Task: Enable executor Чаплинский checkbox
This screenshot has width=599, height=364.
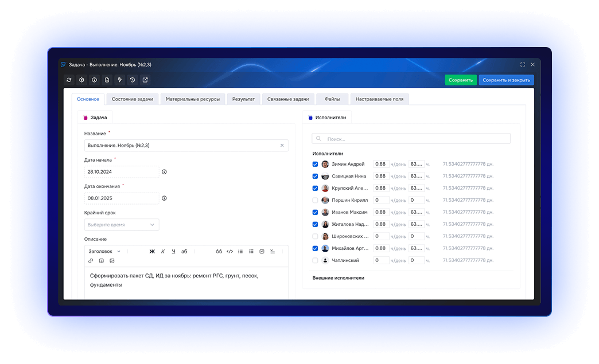Action: click(x=315, y=261)
